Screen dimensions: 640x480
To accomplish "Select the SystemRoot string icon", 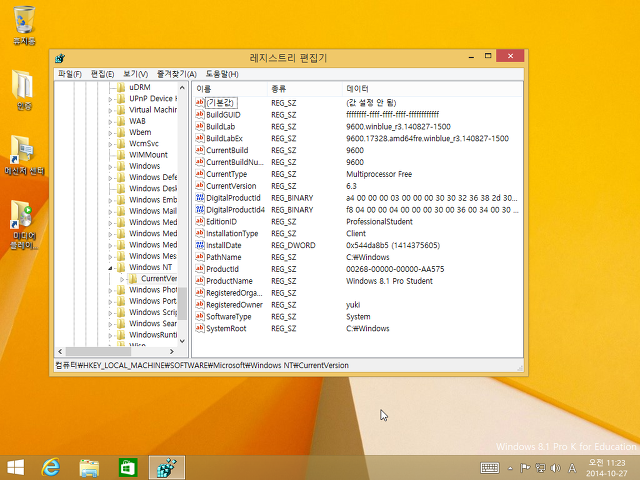I will 200,328.
